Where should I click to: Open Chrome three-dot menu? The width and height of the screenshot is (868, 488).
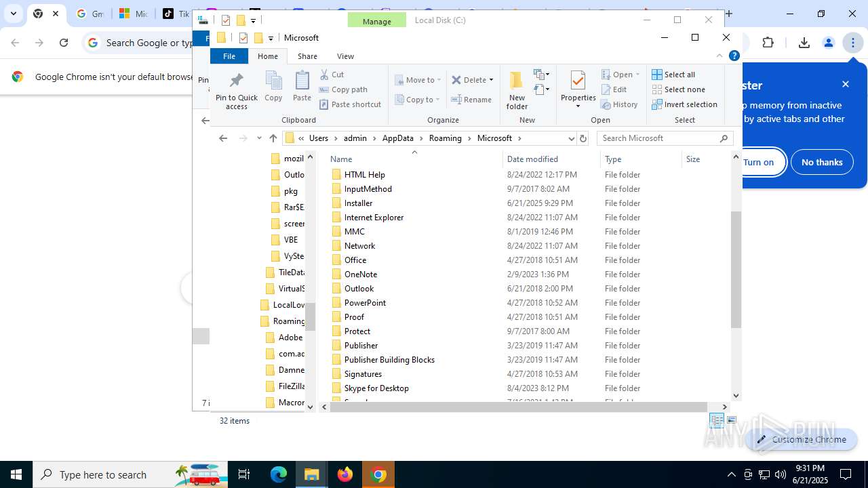852,43
